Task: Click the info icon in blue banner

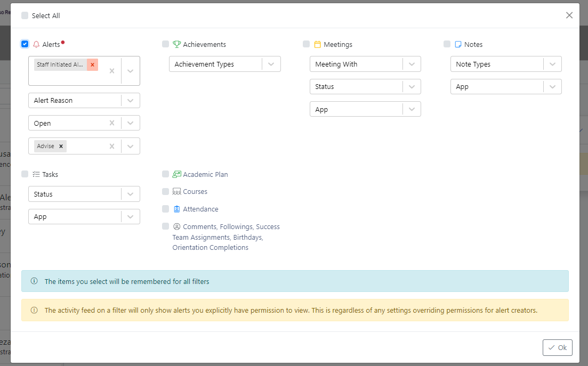Action: pyautogui.click(x=34, y=281)
